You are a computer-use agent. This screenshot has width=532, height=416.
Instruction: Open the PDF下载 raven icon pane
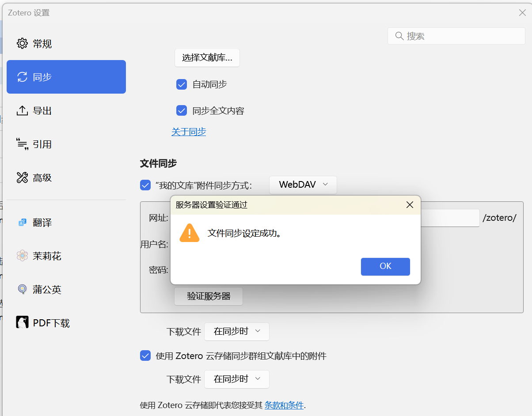pos(22,323)
